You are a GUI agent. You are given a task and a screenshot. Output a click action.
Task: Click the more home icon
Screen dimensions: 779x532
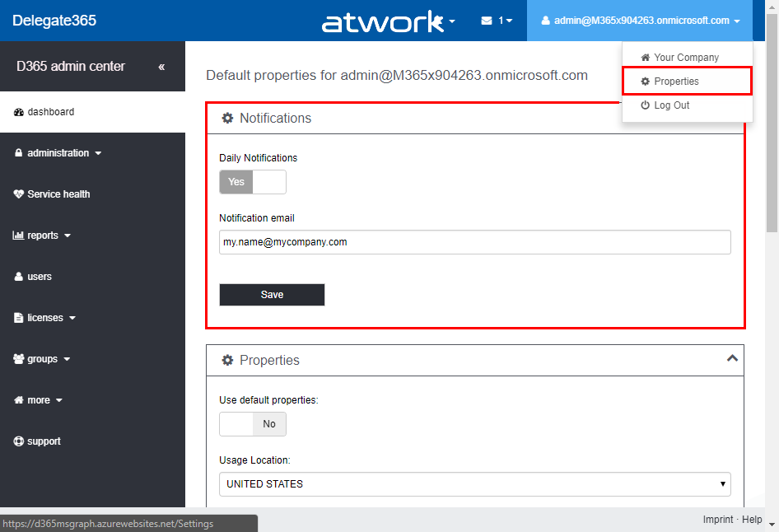pos(19,400)
